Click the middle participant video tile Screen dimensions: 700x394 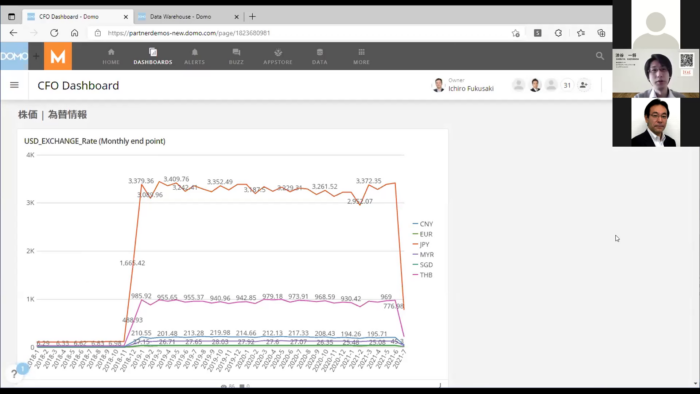[656, 73]
